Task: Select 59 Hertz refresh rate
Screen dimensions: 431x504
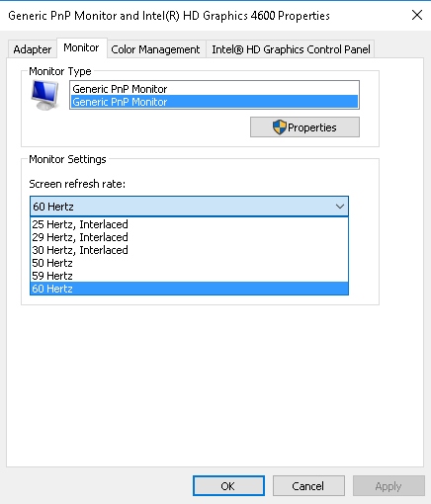Action: [189, 276]
